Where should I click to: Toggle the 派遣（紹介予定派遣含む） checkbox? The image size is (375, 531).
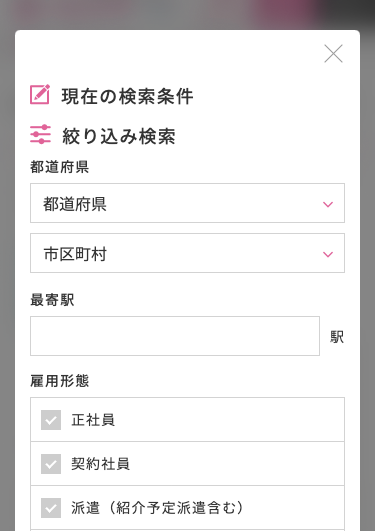pyautogui.click(x=51, y=508)
